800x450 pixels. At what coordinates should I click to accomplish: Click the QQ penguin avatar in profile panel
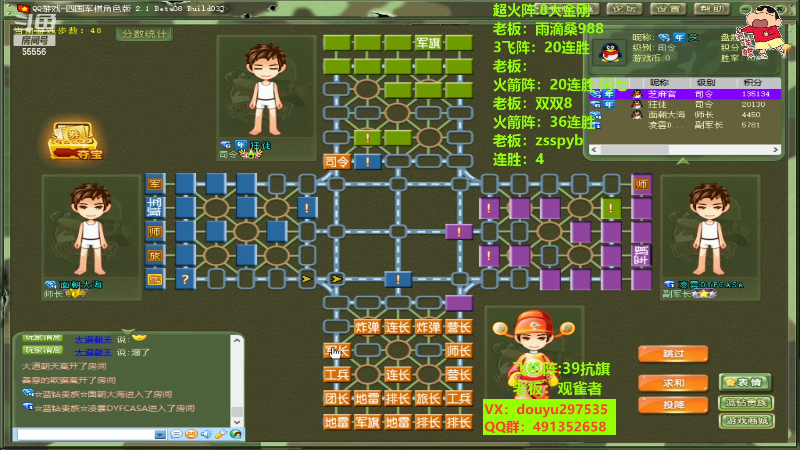pyautogui.click(x=611, y=52)
